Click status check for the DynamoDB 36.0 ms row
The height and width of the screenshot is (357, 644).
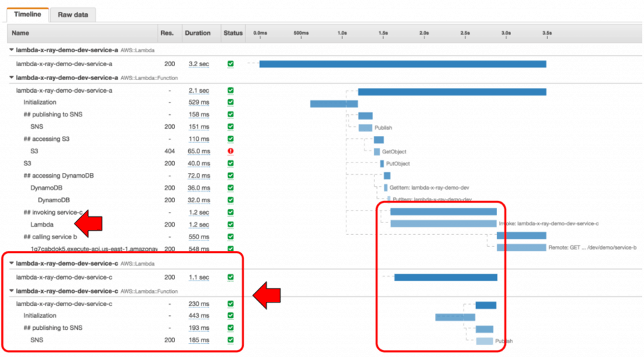click(x=231, y=188)
